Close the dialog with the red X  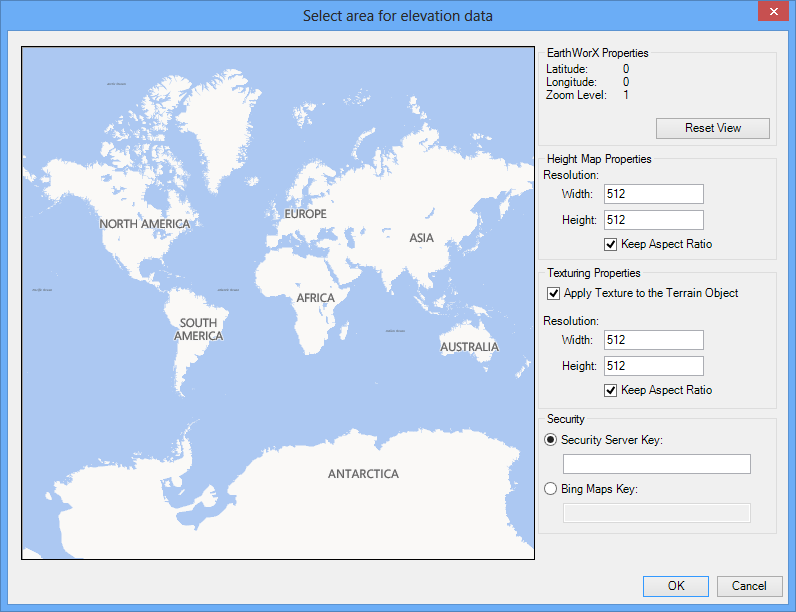click(x=770, y=14)
